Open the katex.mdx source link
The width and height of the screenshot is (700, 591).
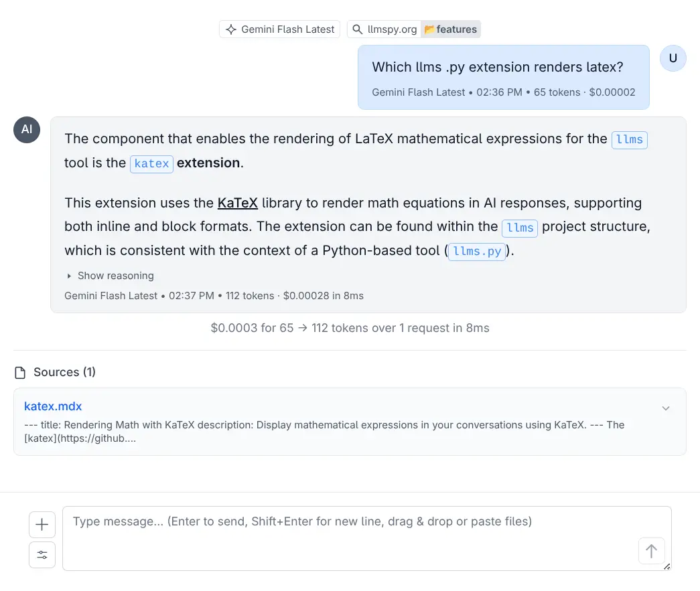pyautogui.click(x=53, y=406)
